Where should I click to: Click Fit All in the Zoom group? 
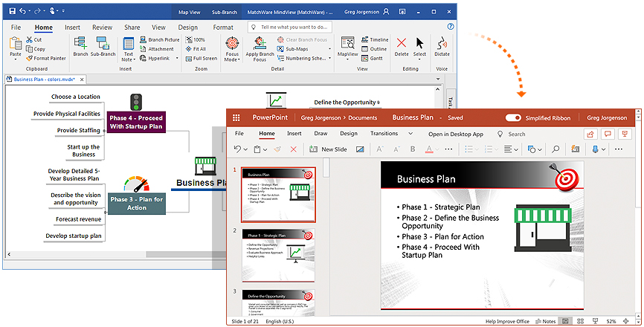[196, 49]
